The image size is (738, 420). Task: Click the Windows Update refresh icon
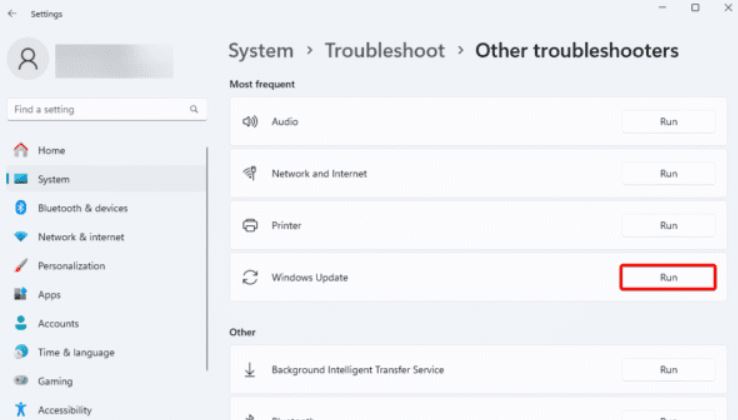(x=250, y=277)
